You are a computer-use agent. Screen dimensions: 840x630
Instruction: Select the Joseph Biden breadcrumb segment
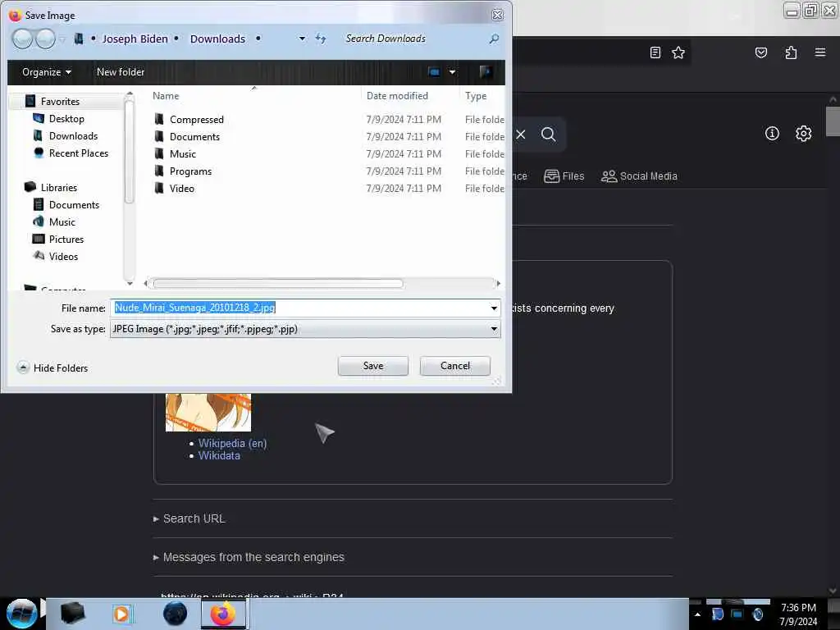135,39
